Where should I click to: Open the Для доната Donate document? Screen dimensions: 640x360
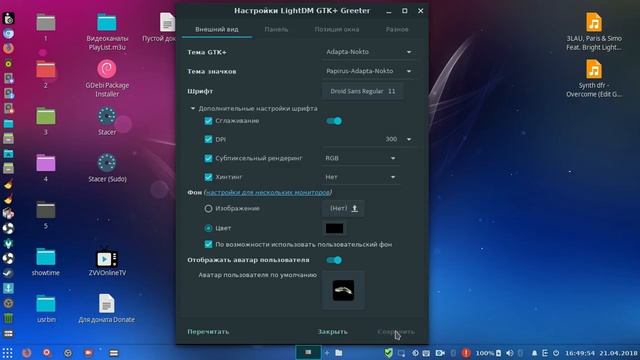(107, 304)
